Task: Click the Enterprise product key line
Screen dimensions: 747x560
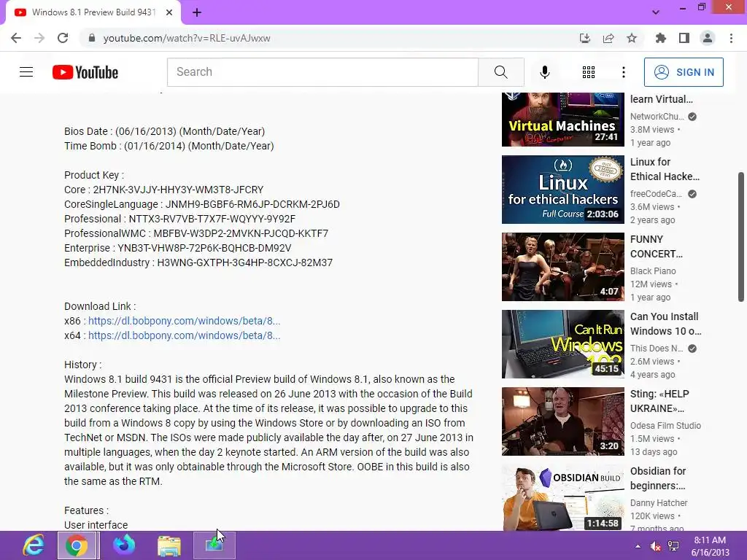Action: pyautogui.click(x=177, y=248)
